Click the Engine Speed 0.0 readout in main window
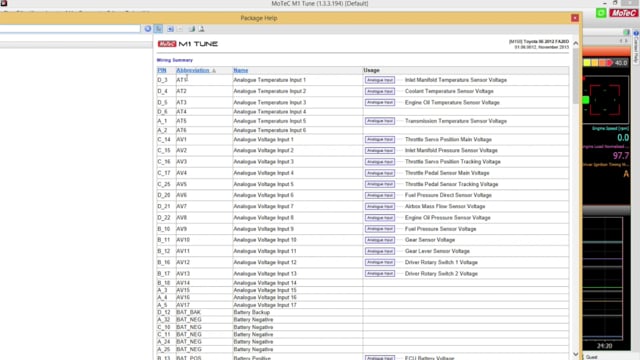This screenshot has height=360, width=640. click(x=622, y=138)
